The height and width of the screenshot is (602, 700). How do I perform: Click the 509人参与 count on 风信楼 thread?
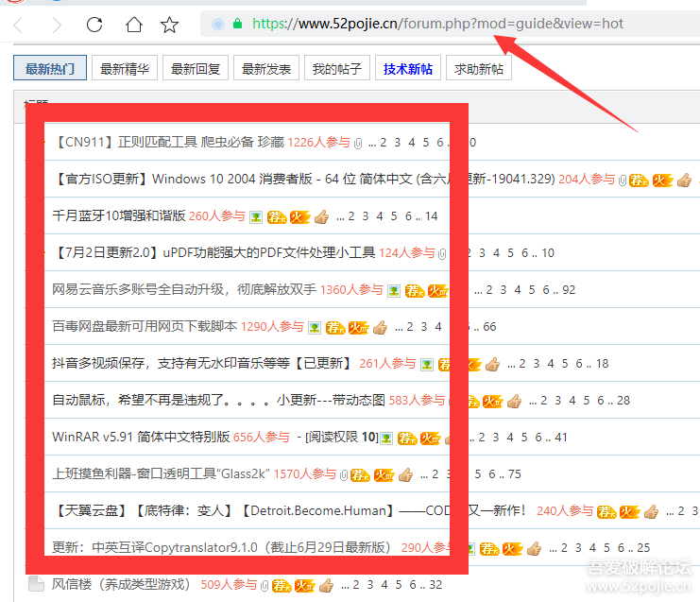point(229,584)
